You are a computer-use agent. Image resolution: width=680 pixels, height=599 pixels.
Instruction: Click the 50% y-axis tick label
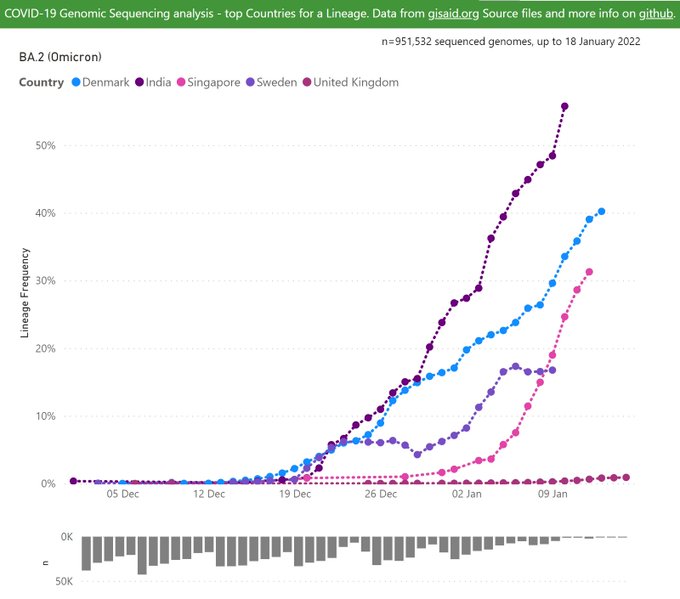[45, 145]
